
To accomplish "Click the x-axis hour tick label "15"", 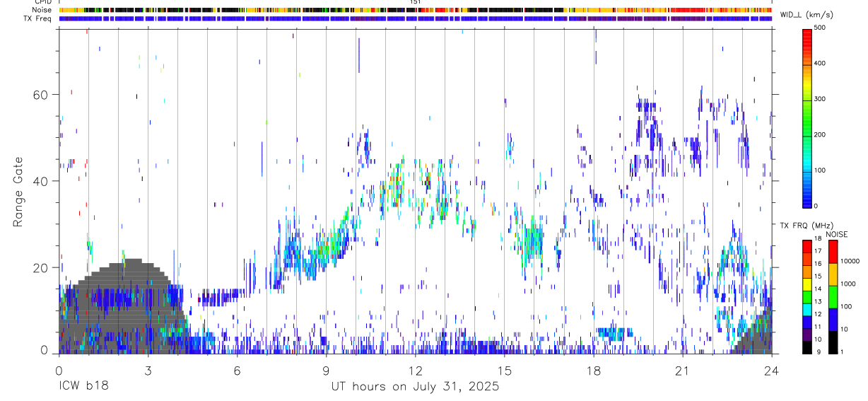I will pos(505,370).
